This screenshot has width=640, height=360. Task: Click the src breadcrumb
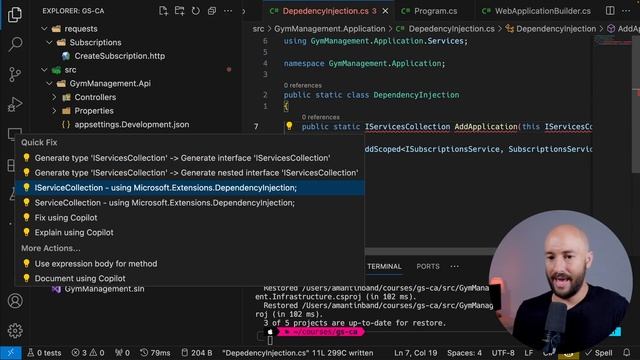[x=258, y=29]
